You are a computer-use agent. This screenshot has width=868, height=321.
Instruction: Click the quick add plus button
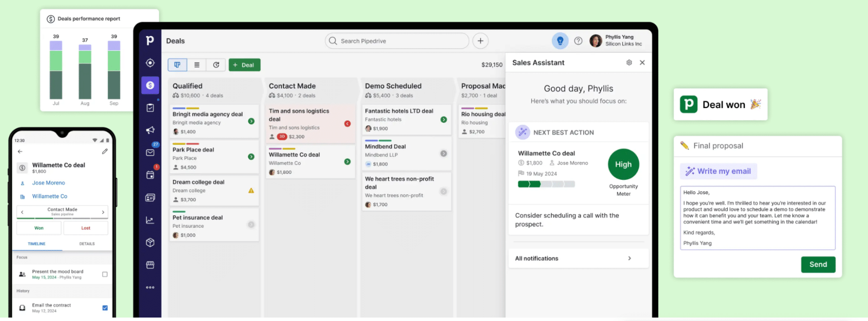tap(480, 41)
